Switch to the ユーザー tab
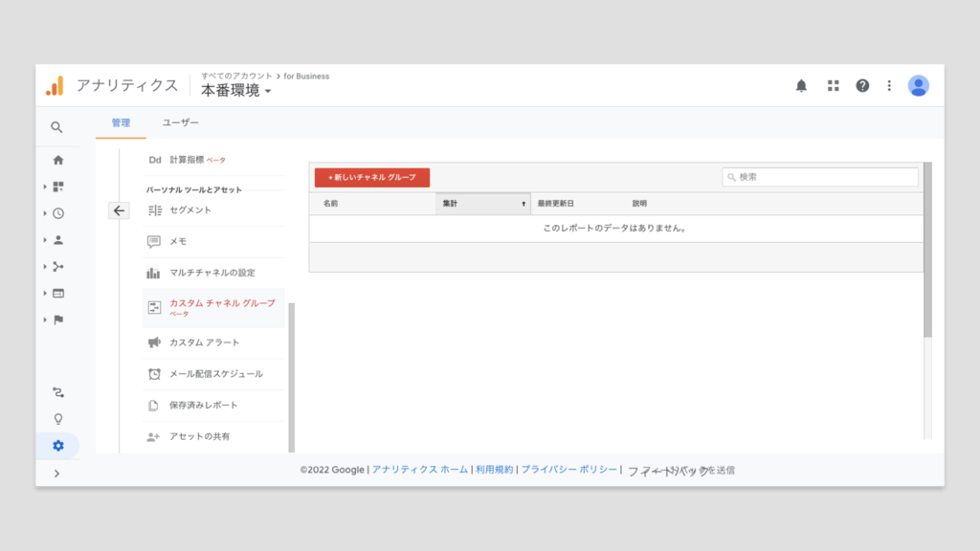Screen dimensions: 980x551 (x=180, y=123)
